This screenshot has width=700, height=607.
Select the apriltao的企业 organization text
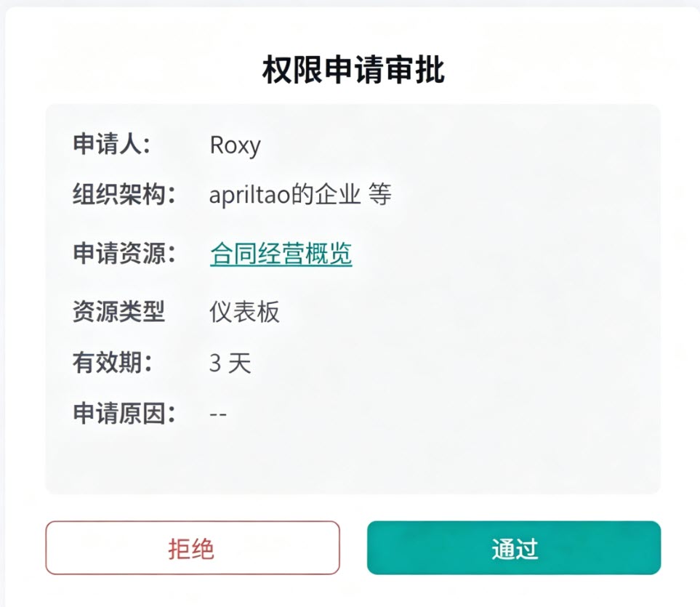point(285,195)
